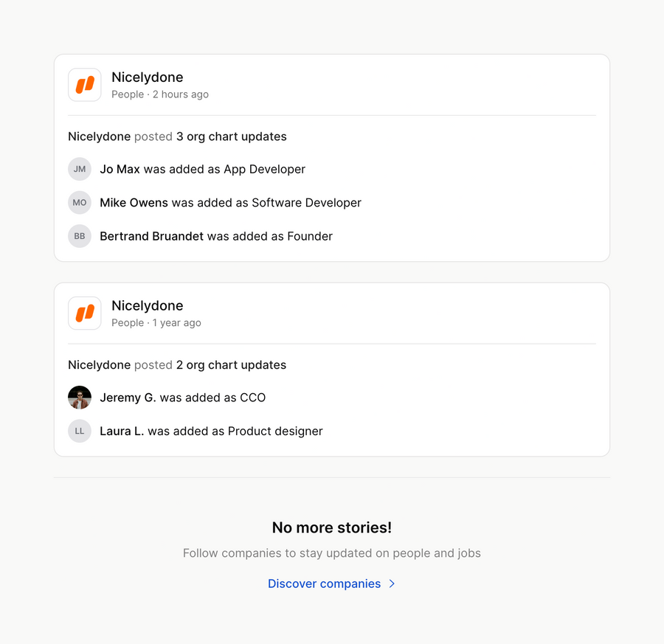Click Jeremy G. was added as CCO entry
The height and width of the screenshot is (644, 664).
click(183, 397)
